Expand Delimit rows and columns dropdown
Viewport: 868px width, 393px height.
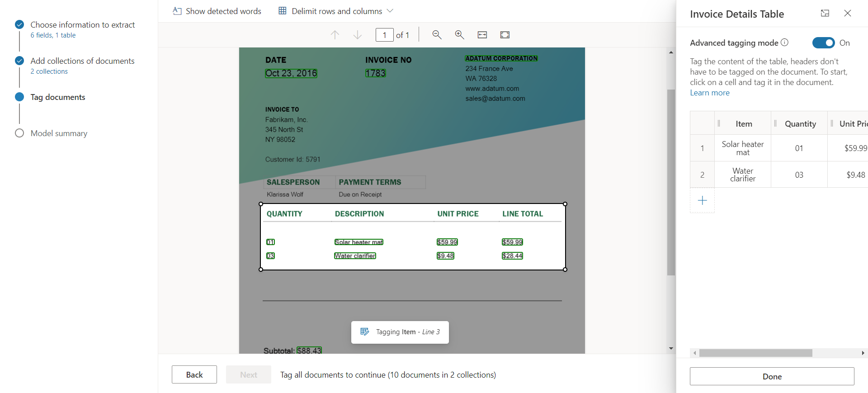pyautogui.click(x=390, y=11)
